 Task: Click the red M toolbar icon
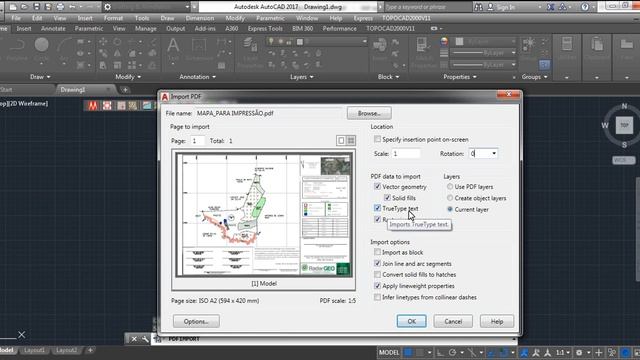(93, 106)
